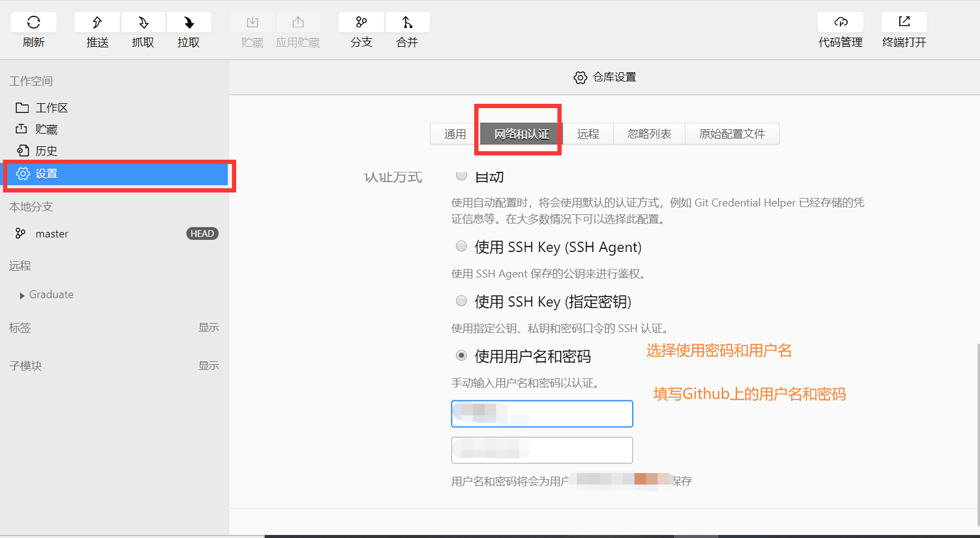
Task: Click the HEAD badge on master
Action: pos(202,234)
